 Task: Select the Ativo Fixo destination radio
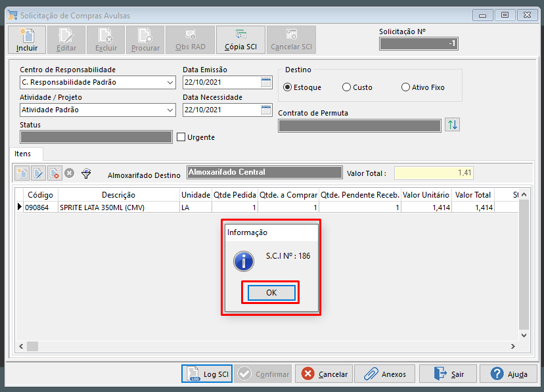pos(405,87)
